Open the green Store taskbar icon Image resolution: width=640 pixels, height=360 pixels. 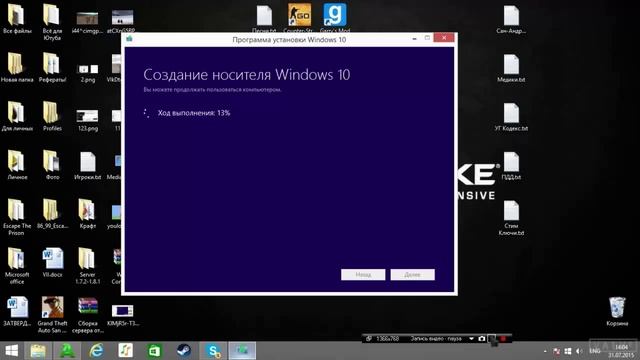click(x=155, y=351)
